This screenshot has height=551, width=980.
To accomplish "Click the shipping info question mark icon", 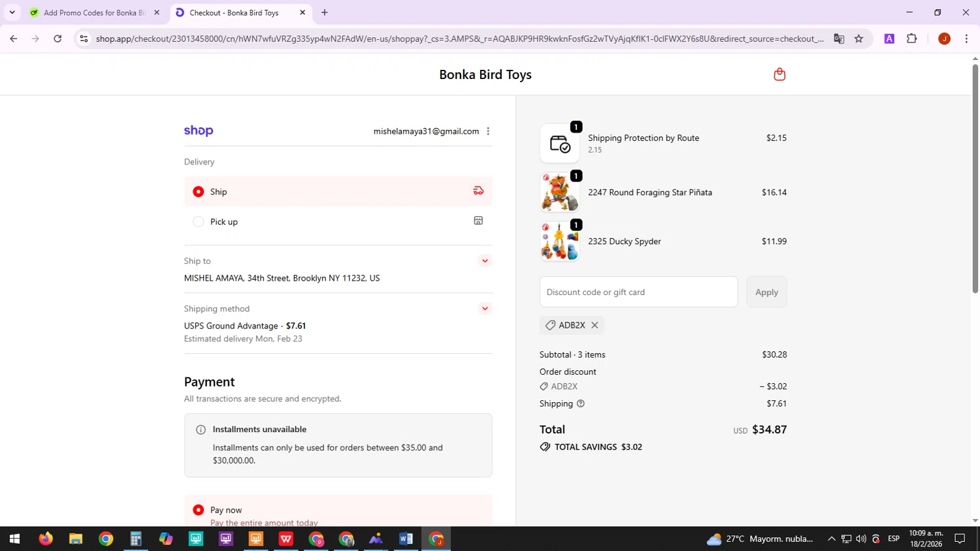I will point(581,403).
